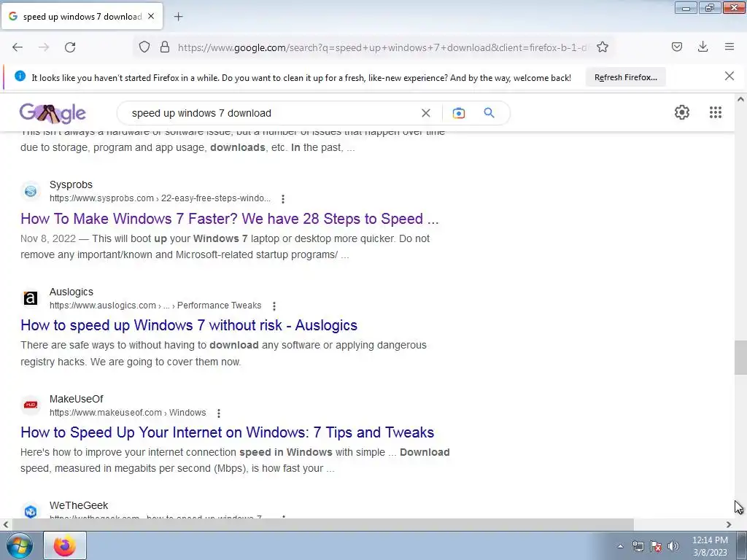The width and height of the screenshot is (747, 560).
Task: Open tracking protection shield icon
Action: pyautogui.click(x=144, y=47)
